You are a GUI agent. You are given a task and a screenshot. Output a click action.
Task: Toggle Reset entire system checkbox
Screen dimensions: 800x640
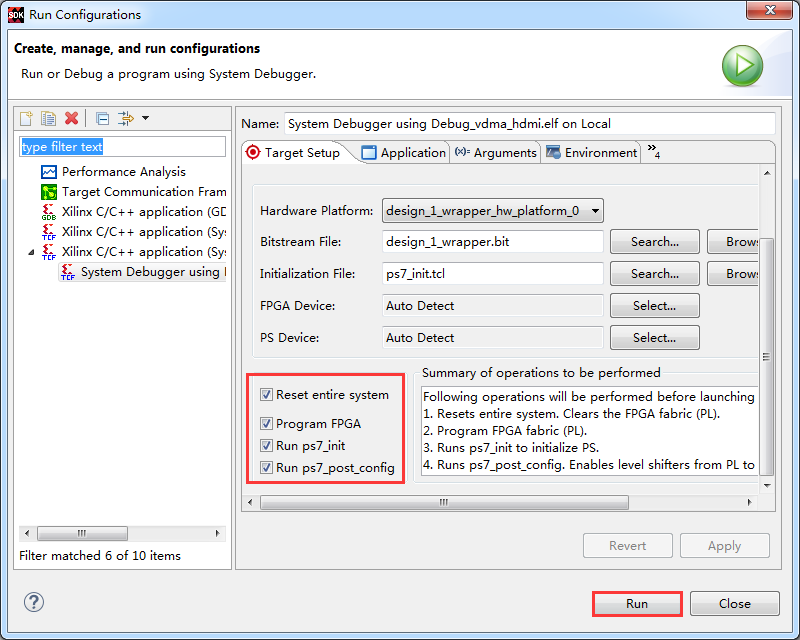pos(266,395)
